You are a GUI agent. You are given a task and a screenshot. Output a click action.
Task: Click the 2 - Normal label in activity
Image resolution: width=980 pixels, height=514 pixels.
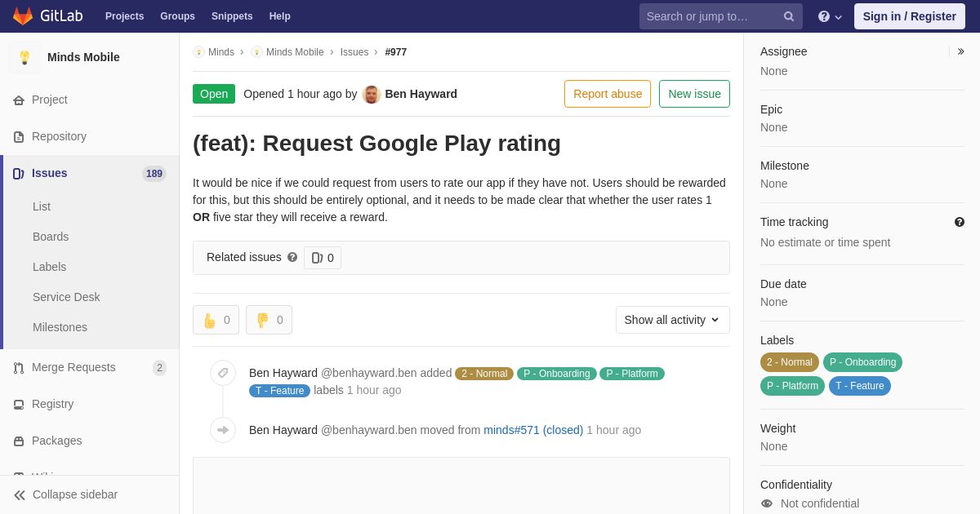pos(484,374)
